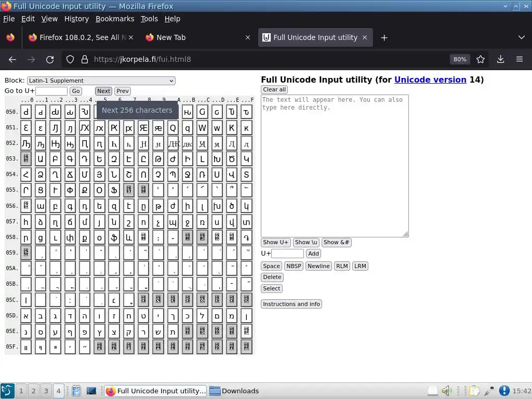This screenshot has width=532, height=399.
Task: Open the File menu
Action: 9,19
